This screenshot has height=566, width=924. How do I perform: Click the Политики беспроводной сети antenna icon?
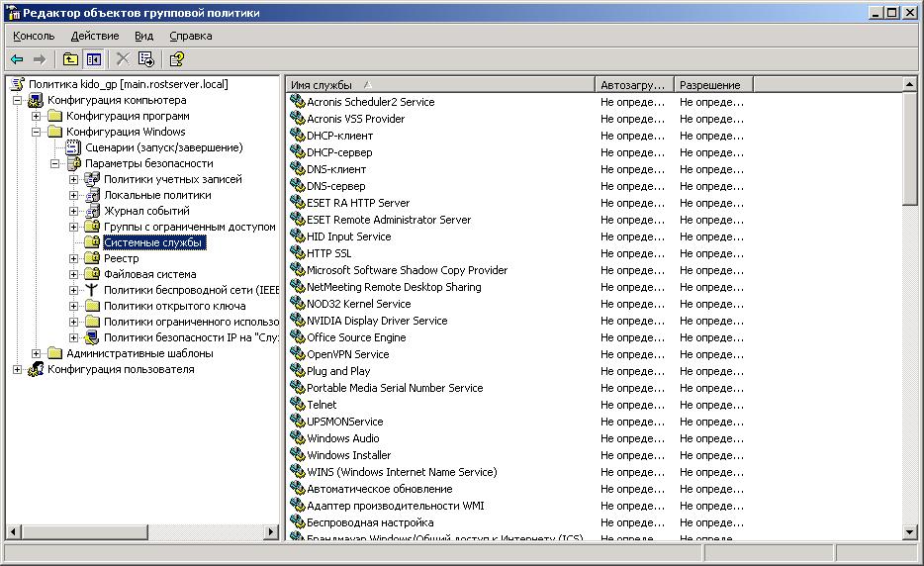pyautogui.click(x=92, y=290)
